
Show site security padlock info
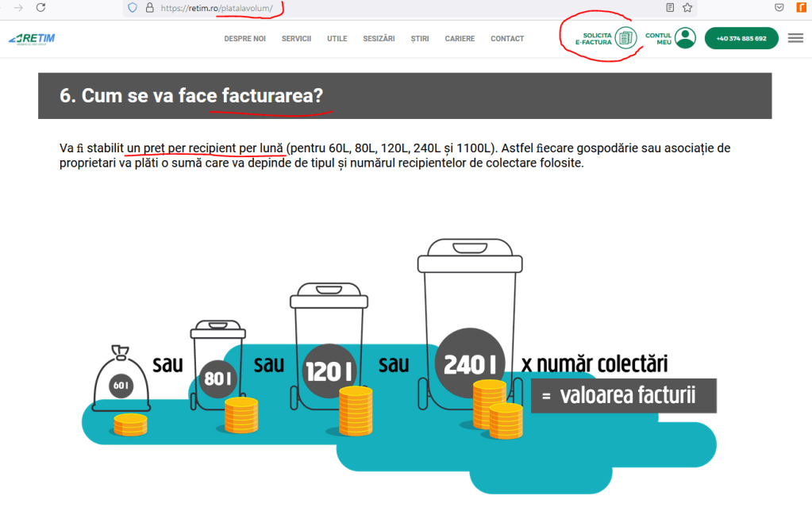pos(149,7)
